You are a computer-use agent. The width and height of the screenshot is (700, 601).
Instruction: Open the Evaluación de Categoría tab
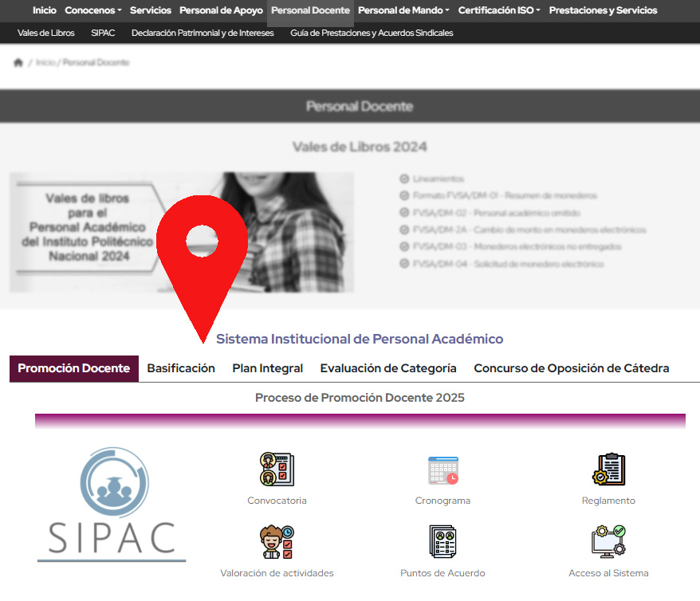[388, 368]
